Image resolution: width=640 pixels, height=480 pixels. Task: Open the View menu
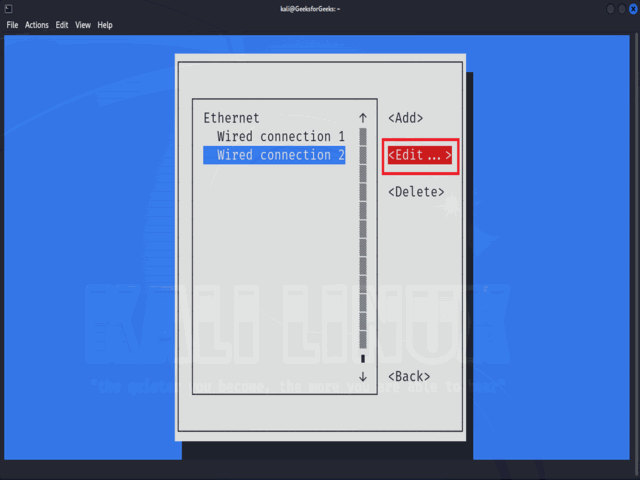click(83, 25)
